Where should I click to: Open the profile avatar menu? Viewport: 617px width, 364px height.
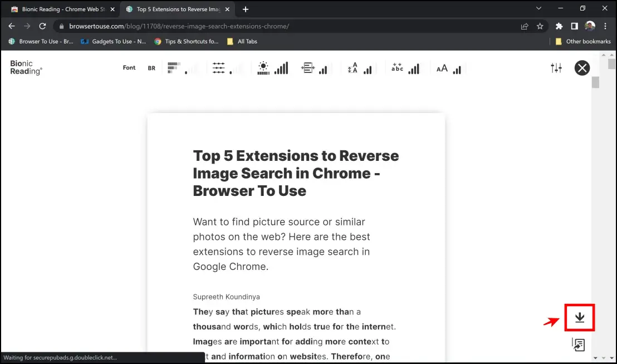coord(590,26)
